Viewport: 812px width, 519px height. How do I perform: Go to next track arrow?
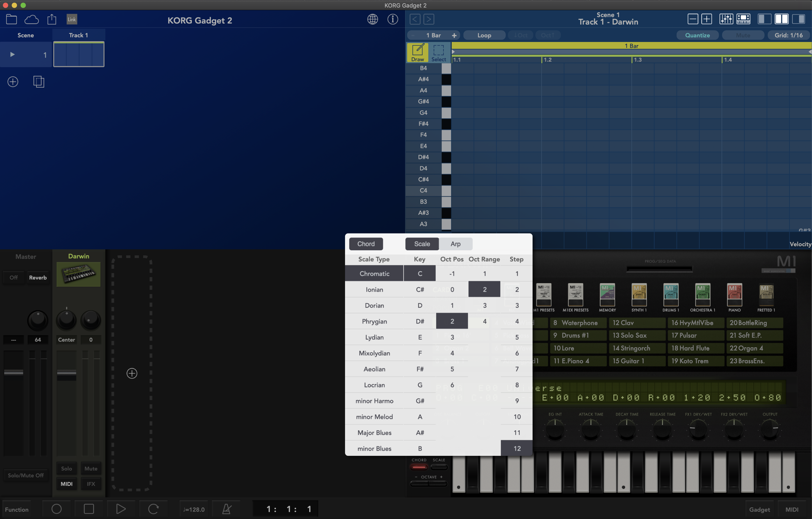coord(429,19)
